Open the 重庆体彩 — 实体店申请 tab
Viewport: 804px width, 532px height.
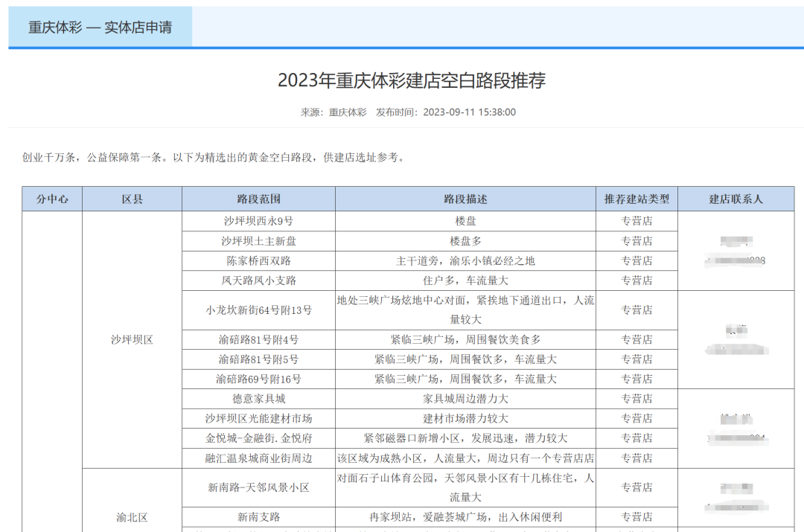click(x=100, y=28)
